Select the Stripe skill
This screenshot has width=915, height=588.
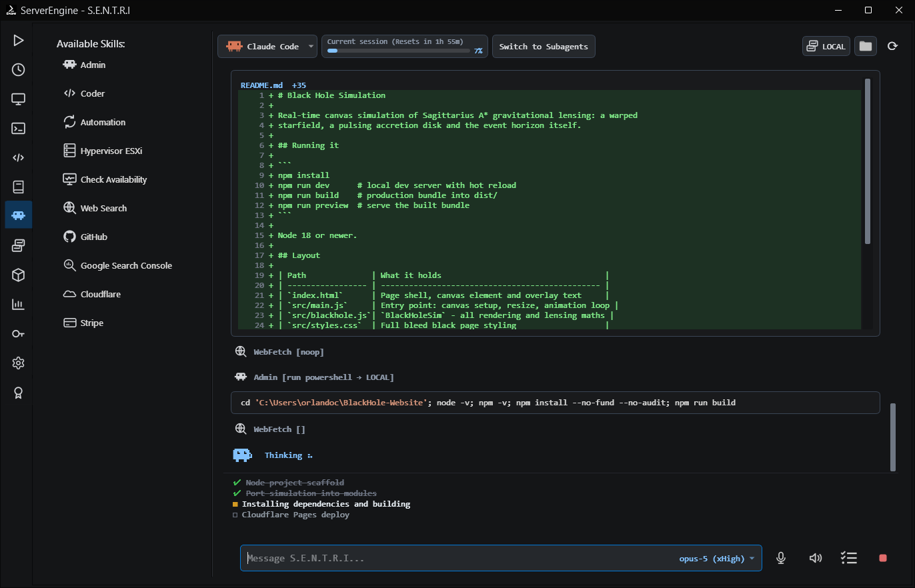83,323
